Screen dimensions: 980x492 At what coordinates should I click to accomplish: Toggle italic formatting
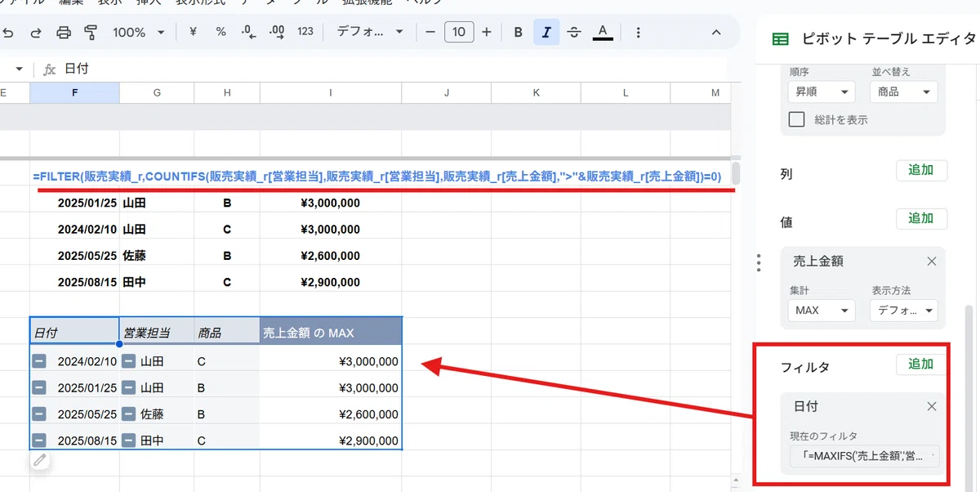[x=546, y=32]
